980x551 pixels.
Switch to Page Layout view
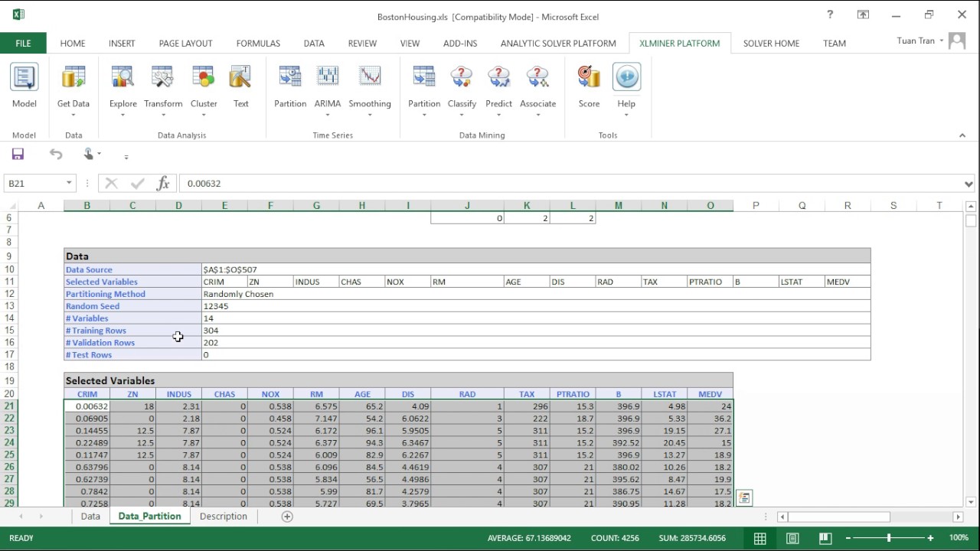click(x=792, y=538)
